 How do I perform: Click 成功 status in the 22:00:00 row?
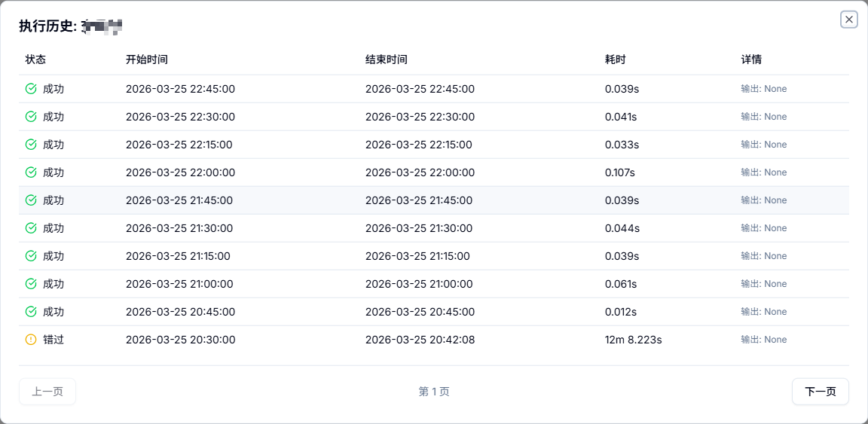[53, 172]
